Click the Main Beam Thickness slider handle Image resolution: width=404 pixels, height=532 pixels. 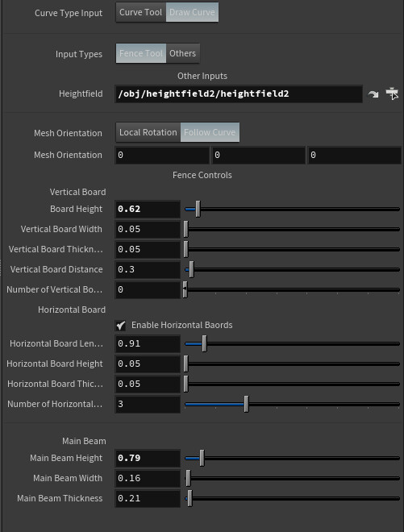click(190, 499)
